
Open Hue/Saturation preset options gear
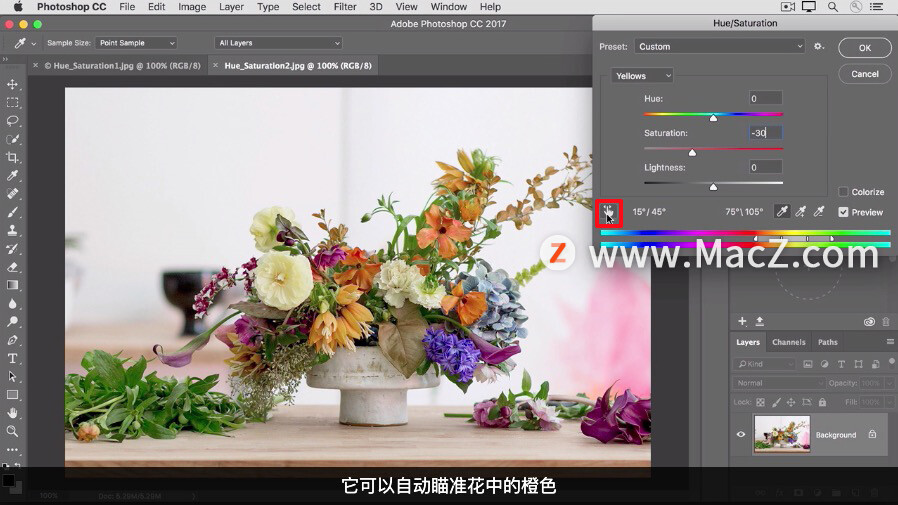tap(819, 46)
